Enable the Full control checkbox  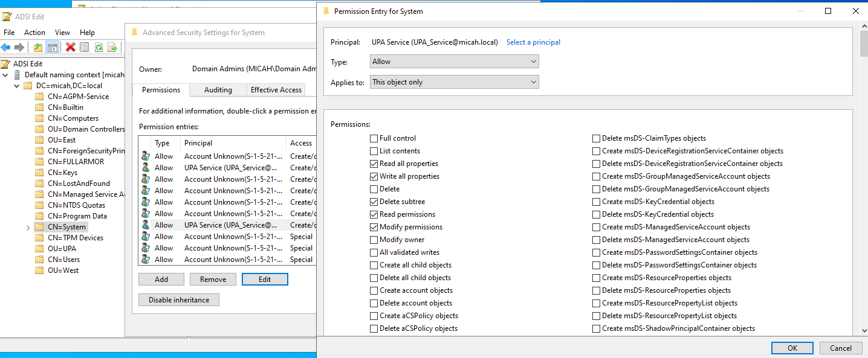(375, 138)
